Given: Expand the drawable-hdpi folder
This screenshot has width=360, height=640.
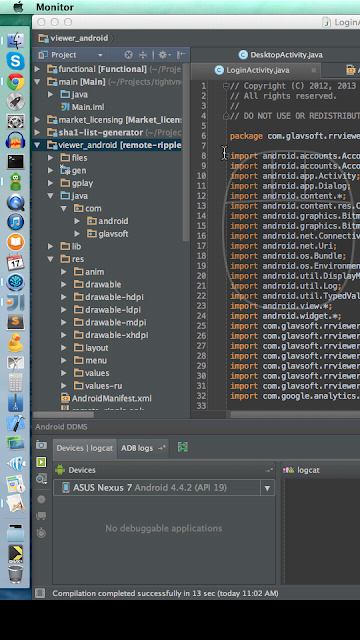Looking at the screenshot, I should point(64,297).
